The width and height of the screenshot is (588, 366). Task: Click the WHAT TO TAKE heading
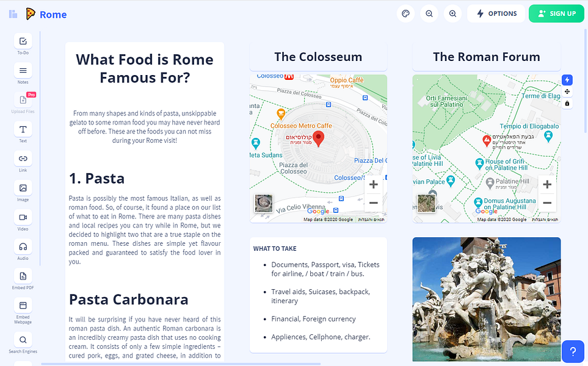point(275,248)
